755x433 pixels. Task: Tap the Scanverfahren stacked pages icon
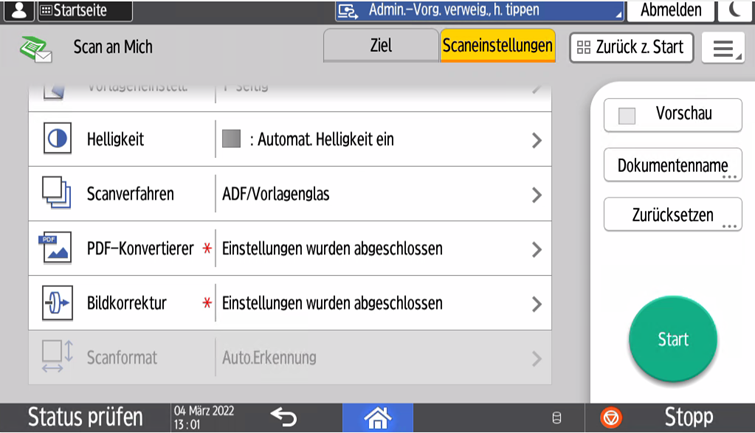[57, 194]
